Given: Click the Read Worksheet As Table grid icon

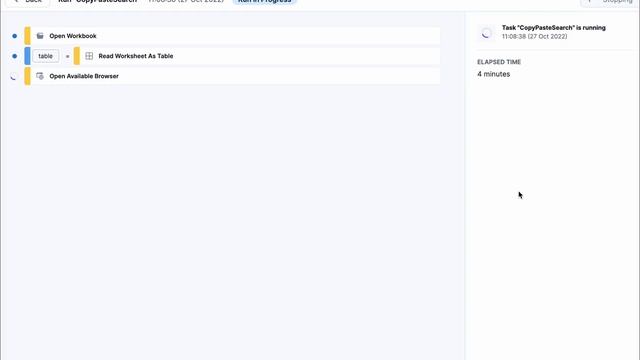Looking at the screenshot, I should click(x=89, y=56).
